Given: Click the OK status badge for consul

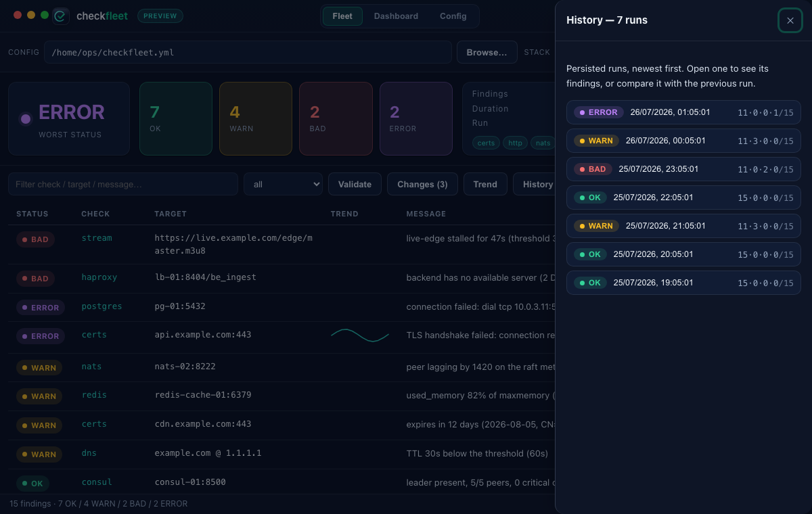Looking at the screenshot, I should [x=32, y=484].
